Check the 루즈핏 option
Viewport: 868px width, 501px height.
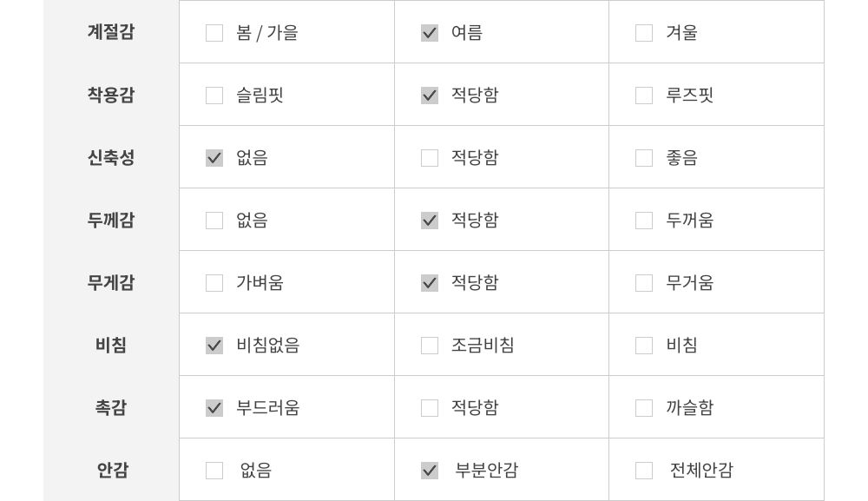coord(644,96)
